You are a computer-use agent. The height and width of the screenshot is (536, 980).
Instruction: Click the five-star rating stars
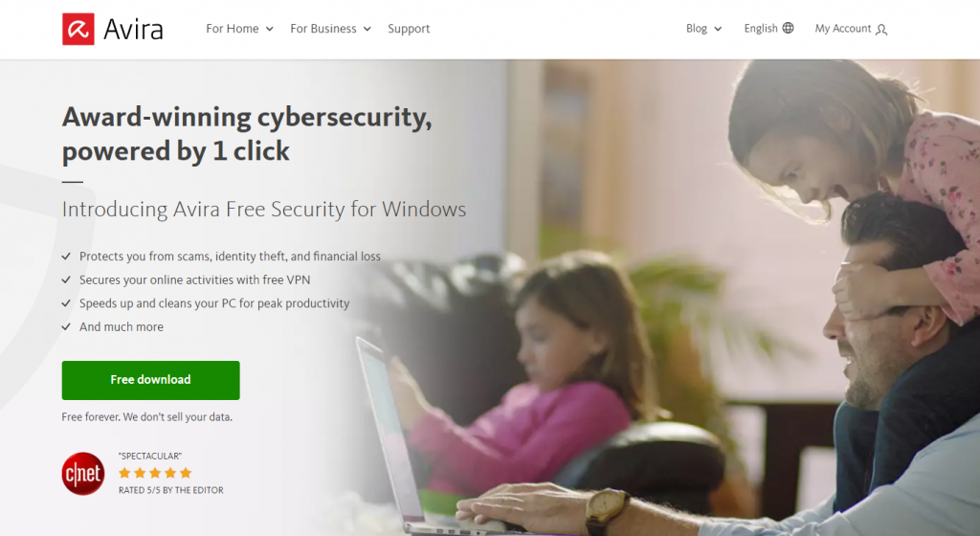pos(155,473)
